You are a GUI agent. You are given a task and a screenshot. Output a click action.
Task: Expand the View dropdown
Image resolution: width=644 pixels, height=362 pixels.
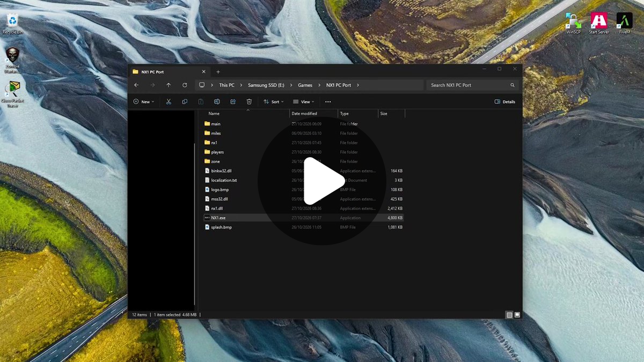[304, 101]
